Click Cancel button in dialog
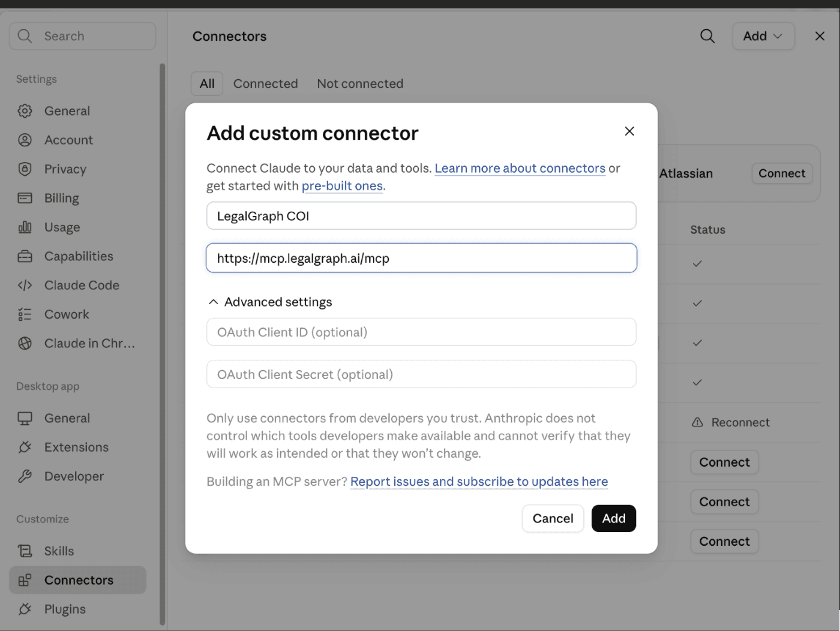Image resolution: width=840 pixels, height=631 pixels. 553,518
